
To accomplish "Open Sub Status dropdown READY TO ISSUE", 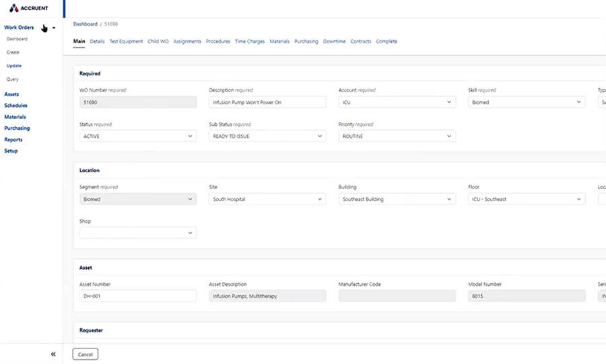I will pyautogui.click(x=267, y=137).
